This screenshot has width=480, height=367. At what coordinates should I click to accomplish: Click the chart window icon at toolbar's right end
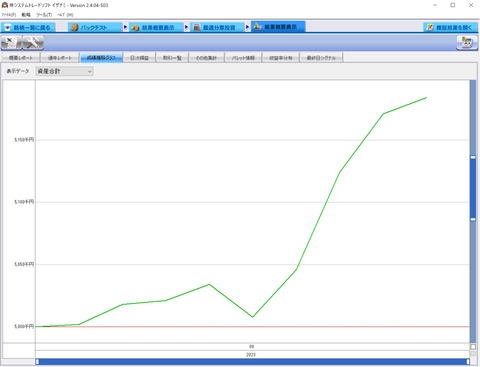click(467, 43)
